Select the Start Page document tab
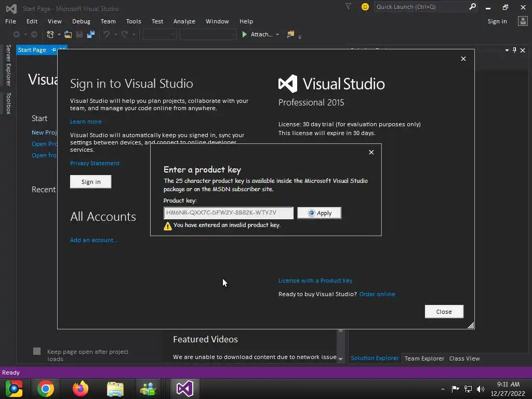This screenshot has height=399, width=532. pos(32,50)
